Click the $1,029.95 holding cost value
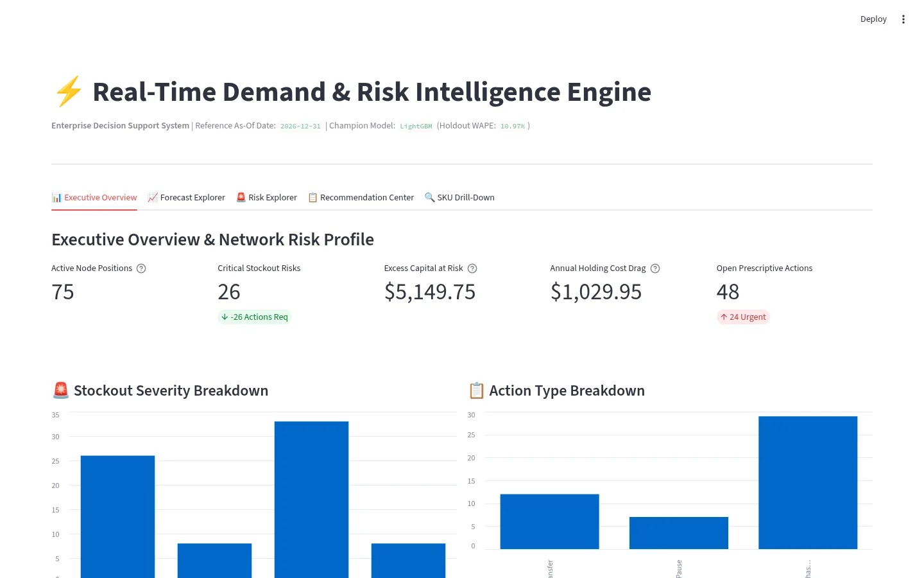Screen dimensions: 924x578 (596, 292)
